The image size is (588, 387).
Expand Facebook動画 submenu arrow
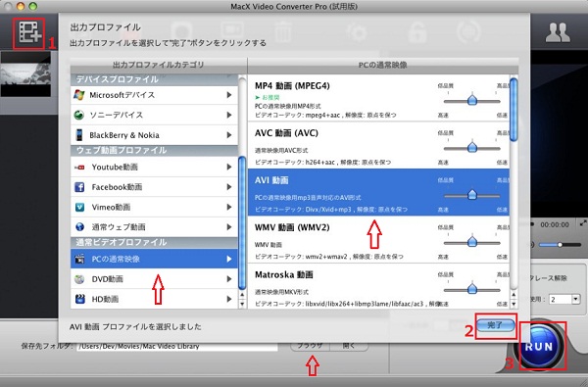[229, 187]
